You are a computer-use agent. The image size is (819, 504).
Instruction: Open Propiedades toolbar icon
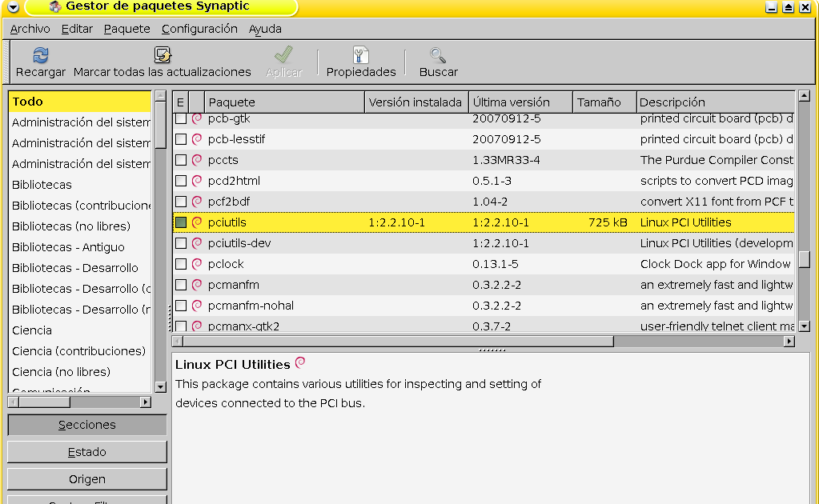[x=361, y=54]
